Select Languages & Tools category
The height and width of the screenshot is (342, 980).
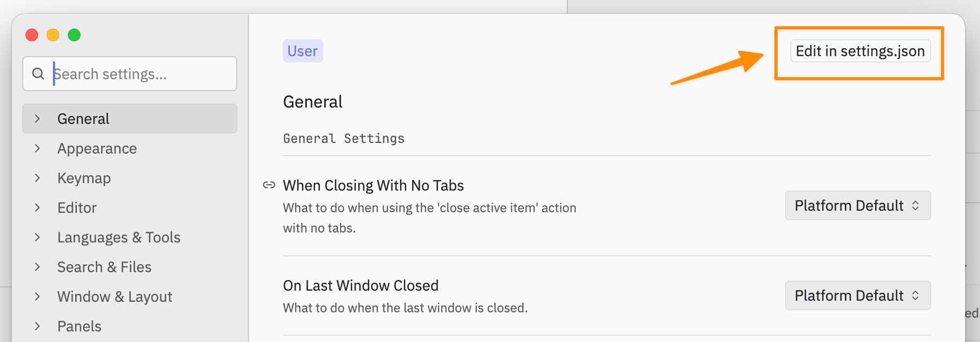click(x=119, y=237)
